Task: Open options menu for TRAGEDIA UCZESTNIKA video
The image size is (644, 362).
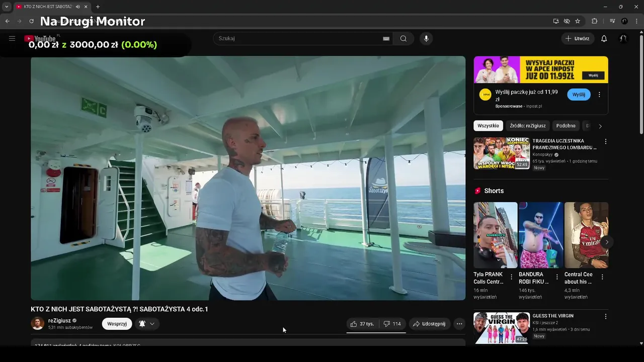Action: (x=606, y=142)
